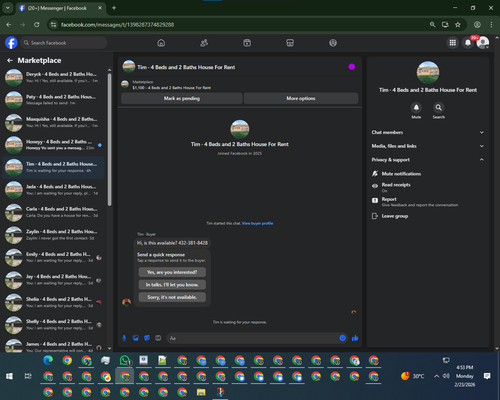Open the Video icon in top navigation
This screenshot has height=400, width=500.
point(247,43)
